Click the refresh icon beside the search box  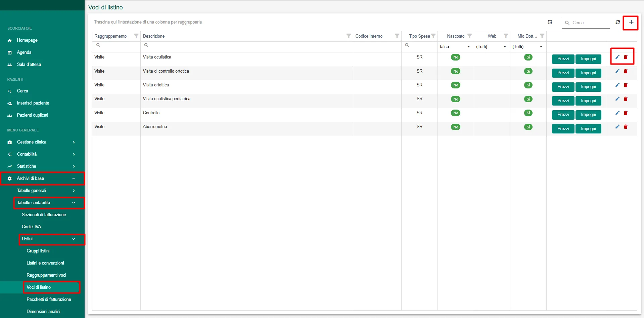coord(617,23)
